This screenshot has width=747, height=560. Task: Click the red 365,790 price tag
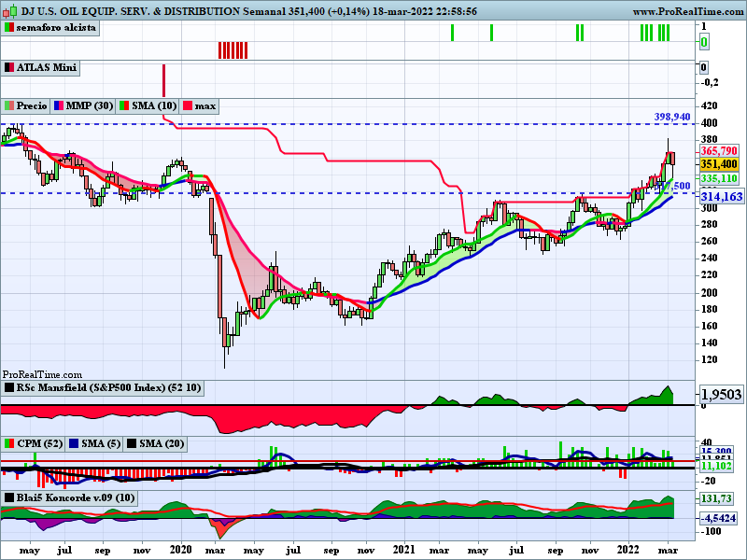719,151
